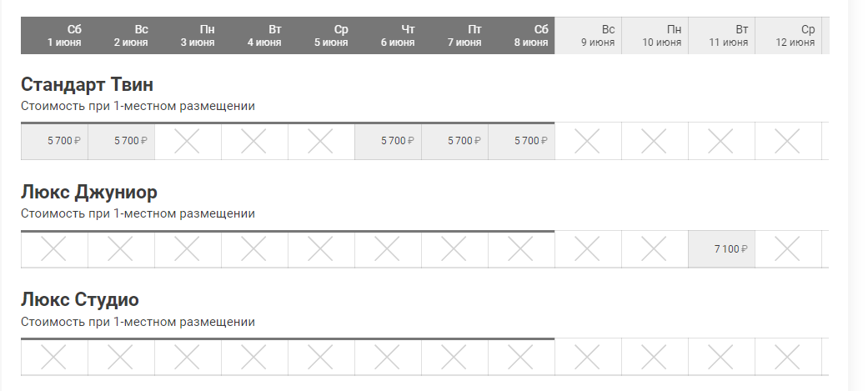Click unavailable X for Люкс Джуниор 6 июня
Screen dimensions: 868x391
coord(388,249)
